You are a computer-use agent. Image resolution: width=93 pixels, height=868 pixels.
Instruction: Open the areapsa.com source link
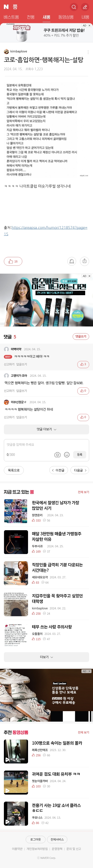46,230
